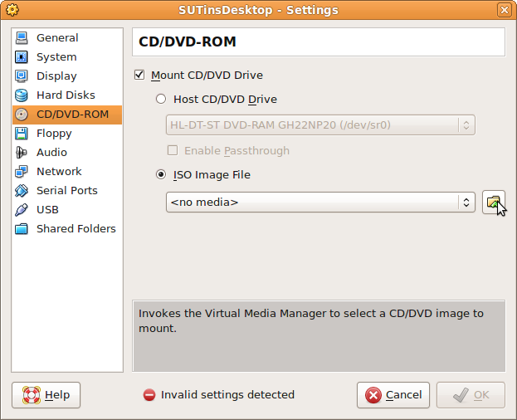Click the Invalid settings detected warning

[x=219, y=395]
